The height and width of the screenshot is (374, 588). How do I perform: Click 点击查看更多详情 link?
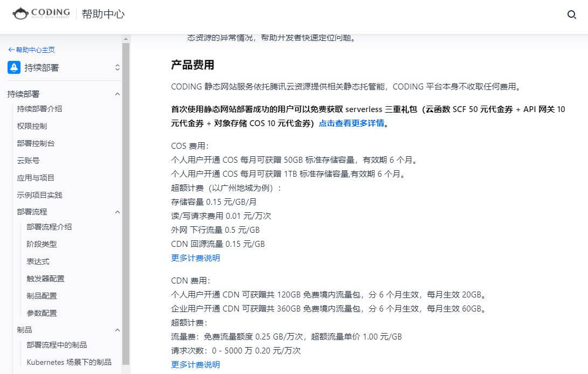pyautogui.click(x=351, y=123)
